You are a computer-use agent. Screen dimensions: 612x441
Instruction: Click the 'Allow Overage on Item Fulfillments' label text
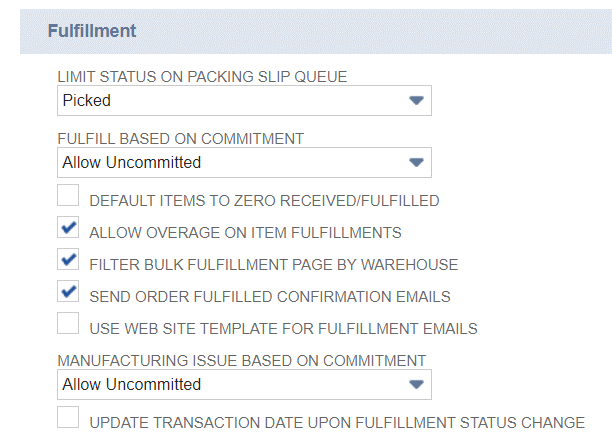pos(245,233)
